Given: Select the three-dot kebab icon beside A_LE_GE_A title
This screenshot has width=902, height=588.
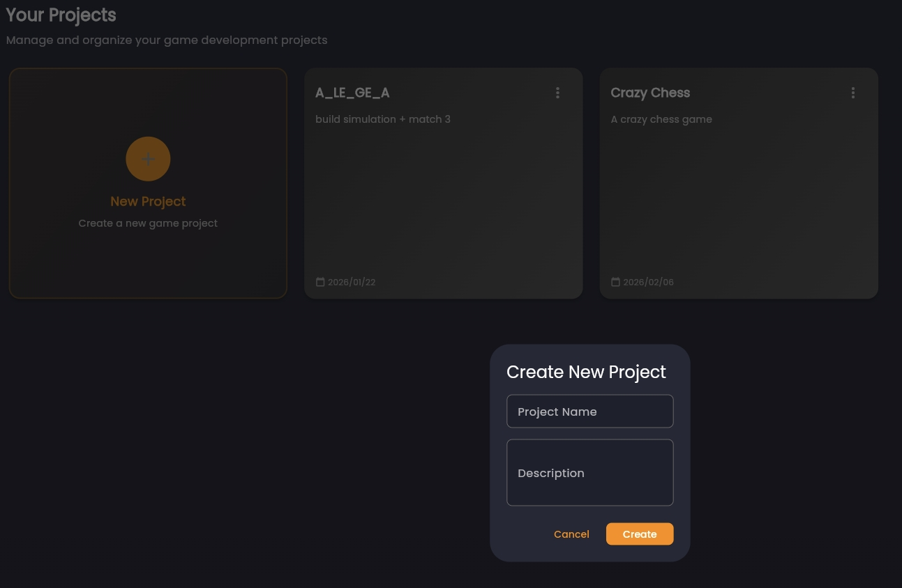Looking at the screenshot, I should click(x=557, y=92).
